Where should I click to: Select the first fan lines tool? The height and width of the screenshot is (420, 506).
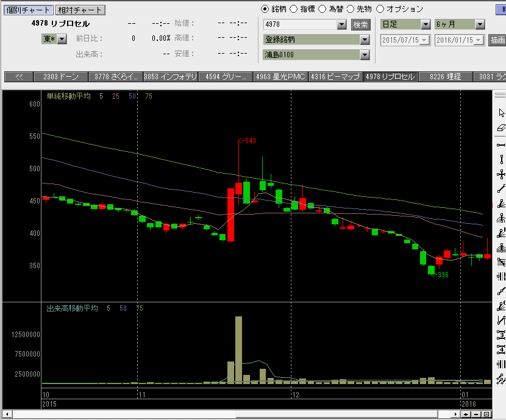(x=501, y=204)
